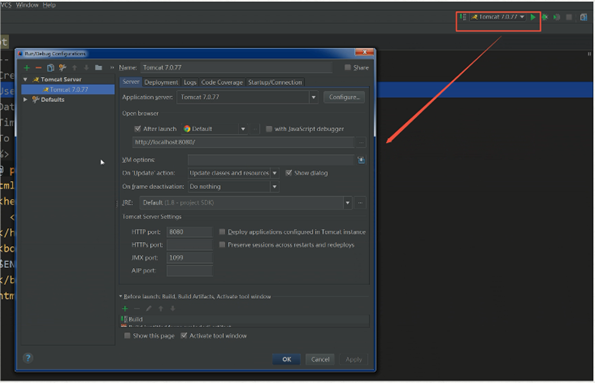Open the VM options expand icon
The image size is (595, 383).
361,160
